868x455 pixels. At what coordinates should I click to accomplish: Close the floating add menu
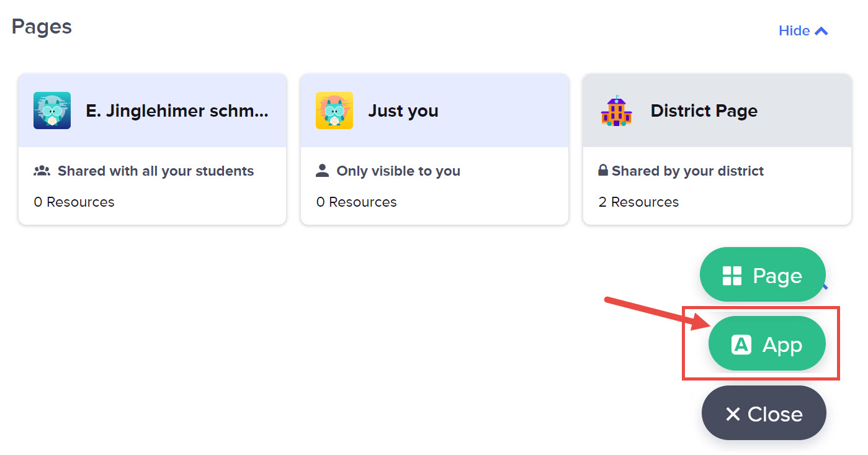click(764, 413)
